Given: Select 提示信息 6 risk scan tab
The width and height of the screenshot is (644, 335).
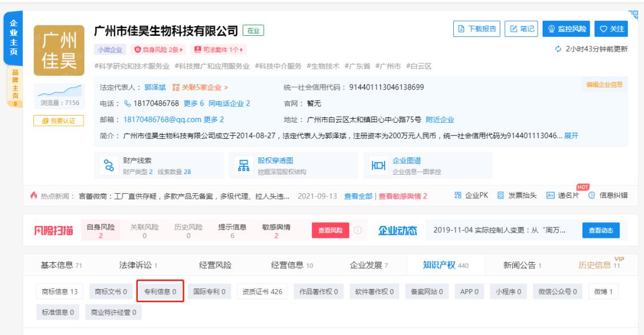Looking at the screenshot, I should [x=232, y=231].
